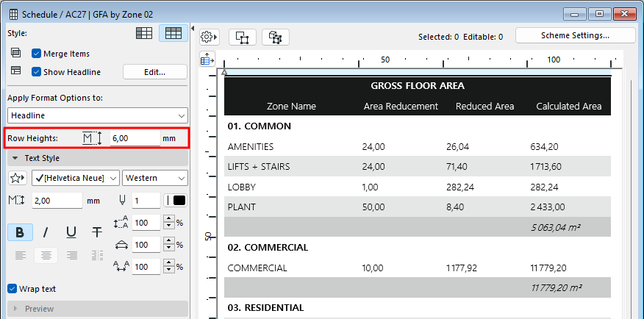Toggle strikethrough text formatting

pyautogui.click(x=97, y=233)
